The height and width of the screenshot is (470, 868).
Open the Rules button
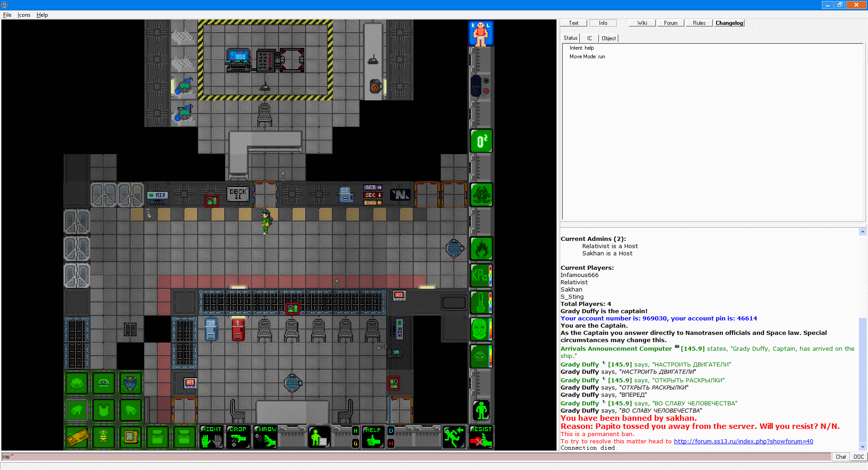[699, 23]
